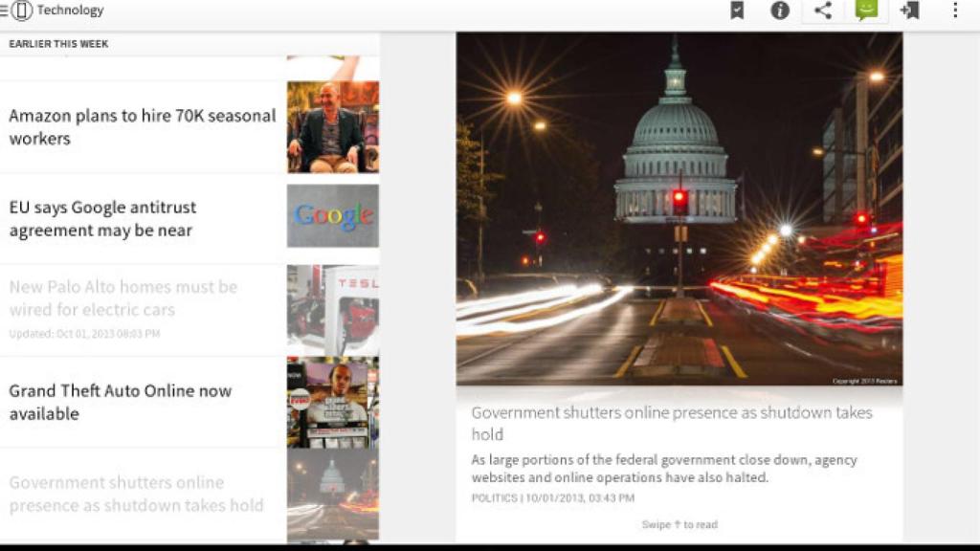Open the info icon in the toolbar
This screenshot has width=980, height=551.
pyautogui.click(x=780, y=11)
